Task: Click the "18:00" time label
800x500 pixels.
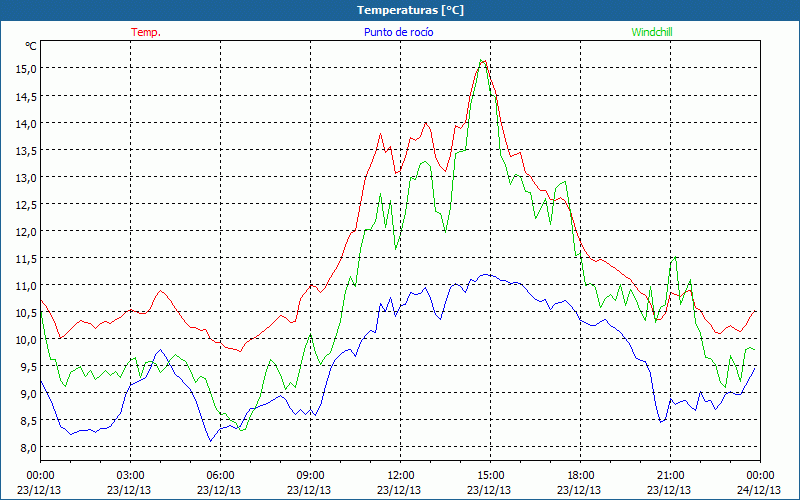Action: [x=581, y=476]
